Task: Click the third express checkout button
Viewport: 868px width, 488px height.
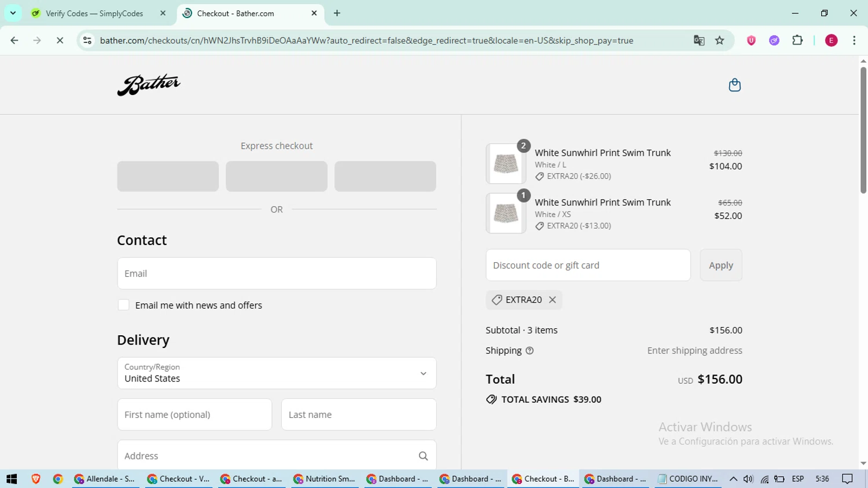Action: (385, 177)
